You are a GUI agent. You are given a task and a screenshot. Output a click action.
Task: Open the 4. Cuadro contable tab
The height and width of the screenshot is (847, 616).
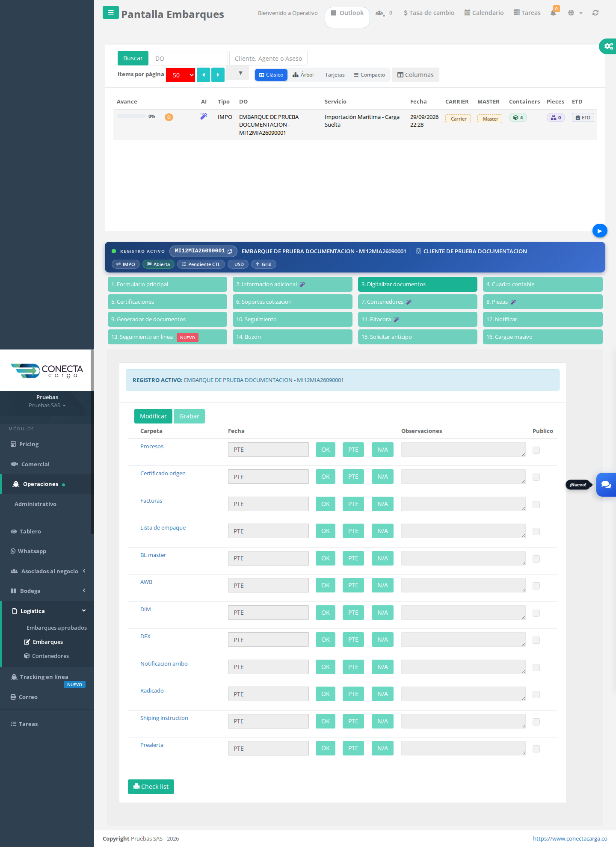point(542,284)
